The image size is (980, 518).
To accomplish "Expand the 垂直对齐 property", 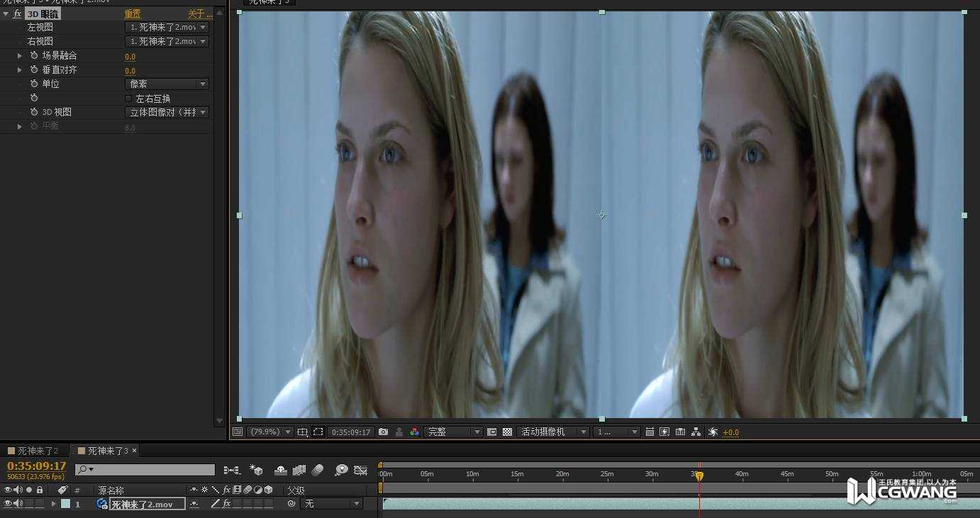I will (x=20, y=69).
